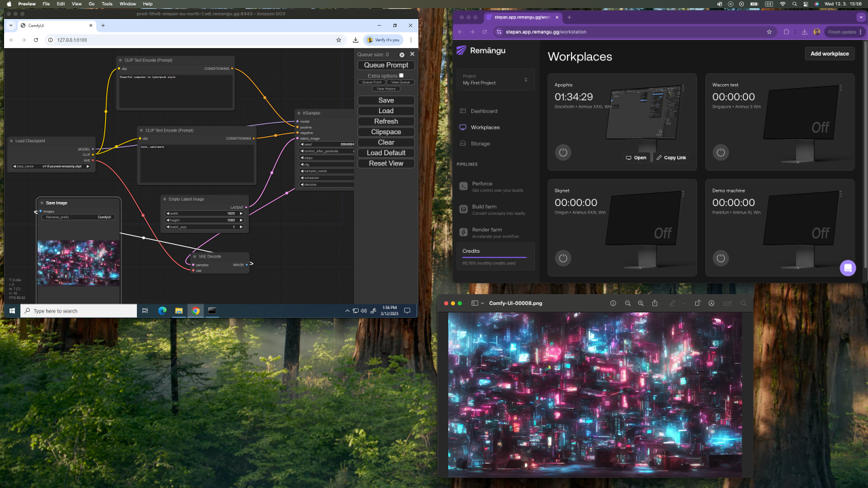Collapse the KSampler node via its dot
Viewport: 868px width, 488px height.
(x=299, y=113)
